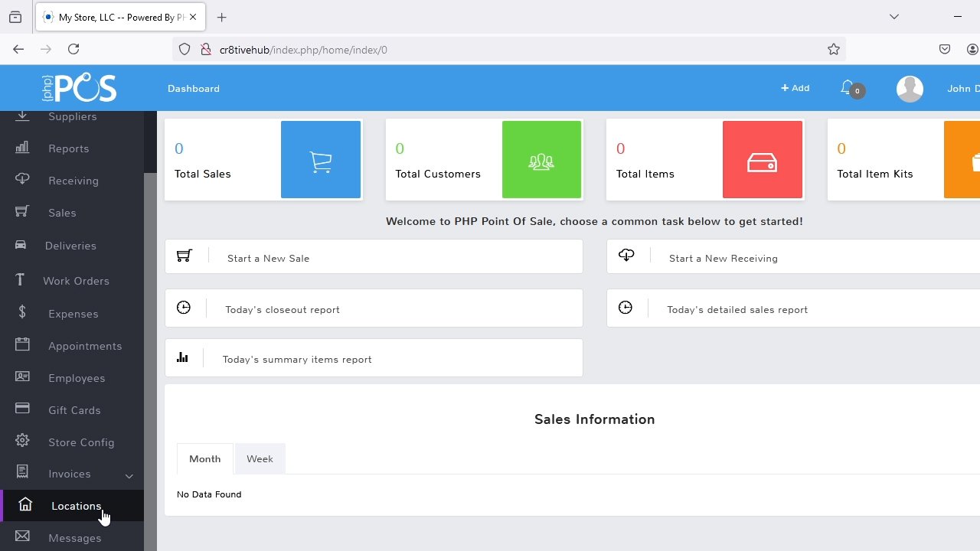
Task: Open the Employees section via its badge icon
Action: [x=22, y=377]
